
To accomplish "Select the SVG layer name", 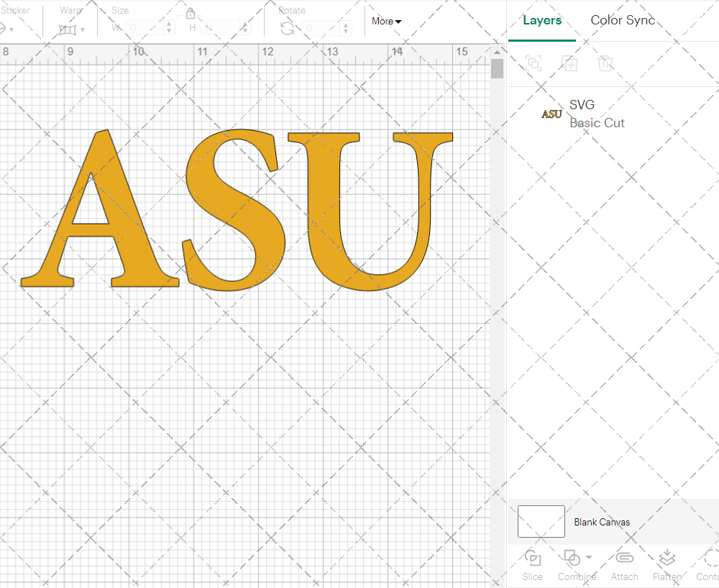I will [582, 105].
